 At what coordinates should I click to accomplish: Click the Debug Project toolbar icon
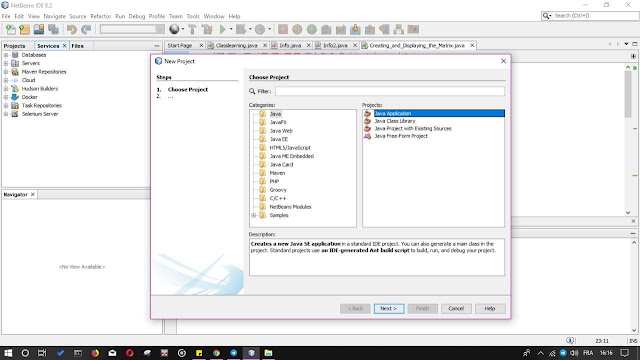[241, 29]
